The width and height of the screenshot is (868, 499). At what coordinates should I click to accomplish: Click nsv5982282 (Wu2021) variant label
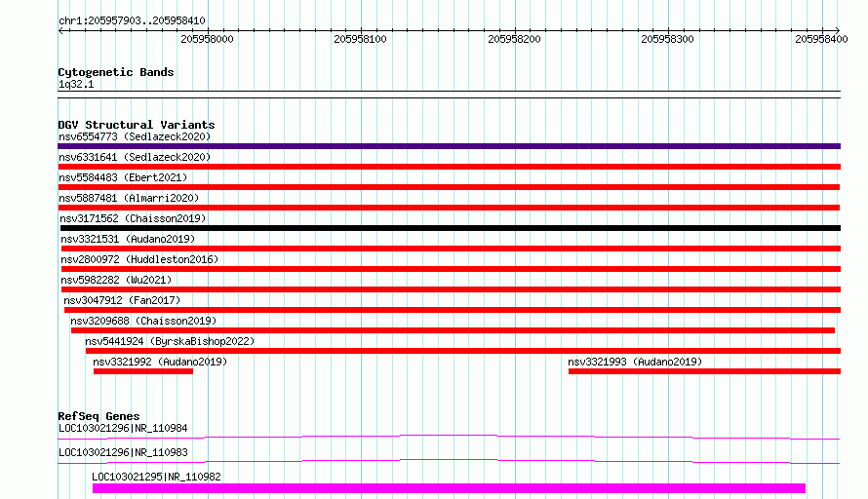116,280
